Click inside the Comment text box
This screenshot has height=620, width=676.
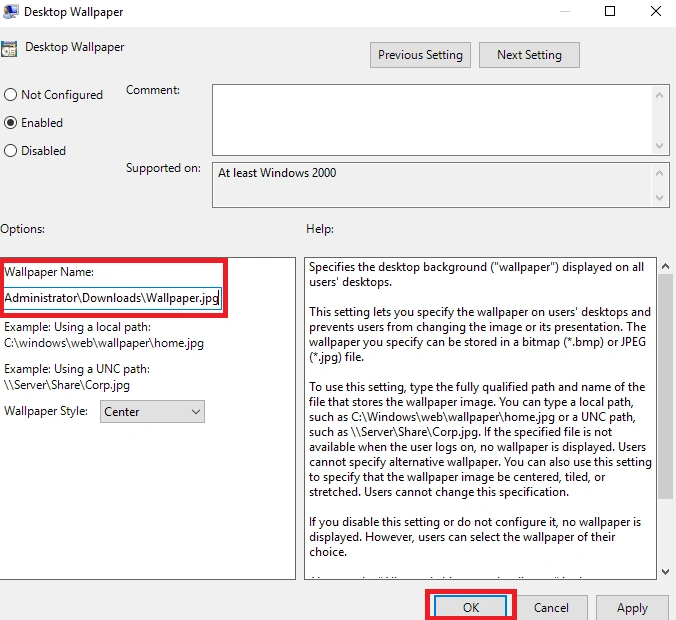[433, 120]
